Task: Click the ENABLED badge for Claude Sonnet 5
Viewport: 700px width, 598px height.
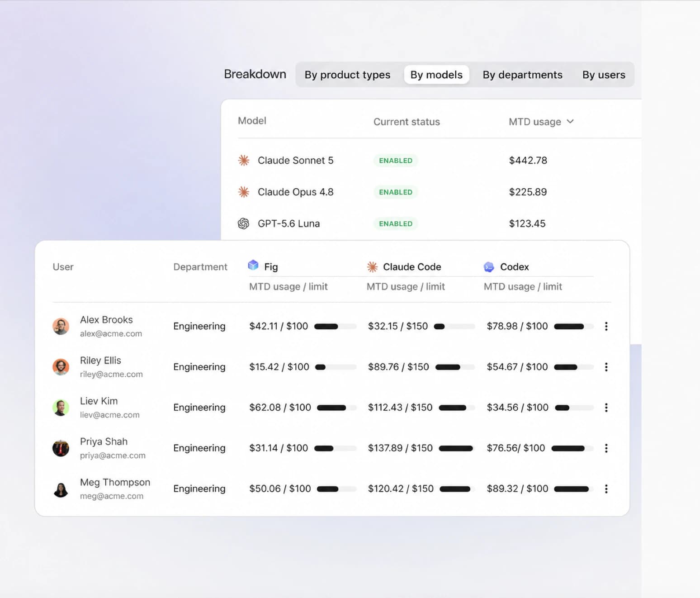Action: 396,161
